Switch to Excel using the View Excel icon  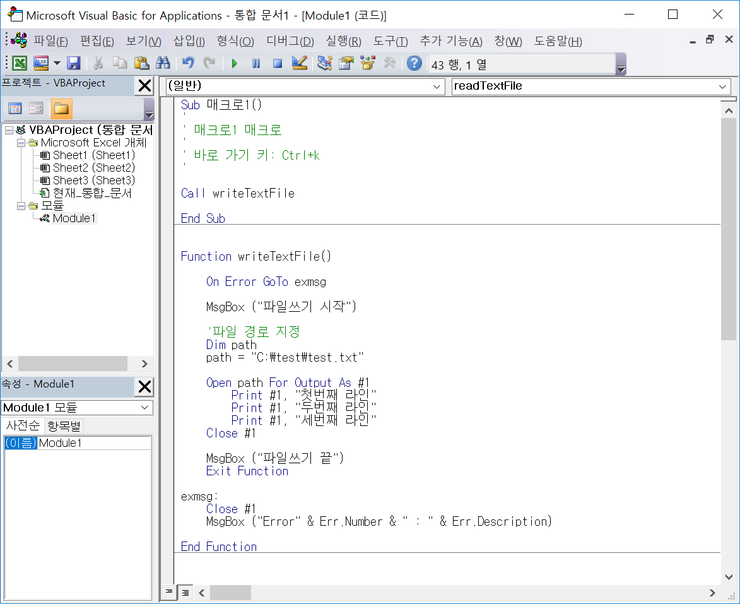(19, 63)
